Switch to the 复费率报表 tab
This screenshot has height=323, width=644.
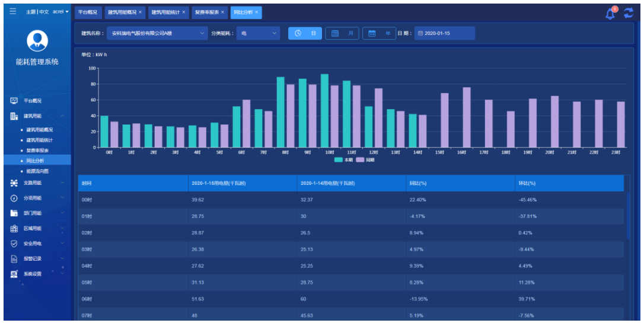207,12
